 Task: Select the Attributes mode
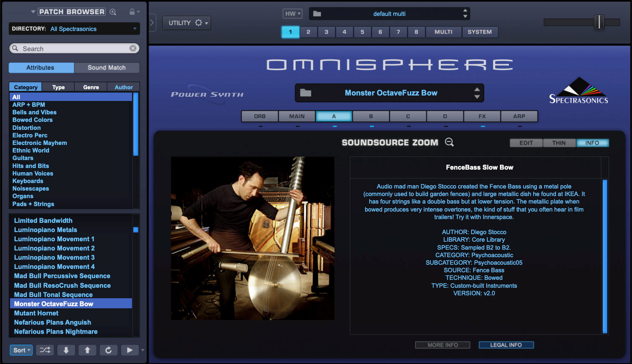tap(41, 67)
